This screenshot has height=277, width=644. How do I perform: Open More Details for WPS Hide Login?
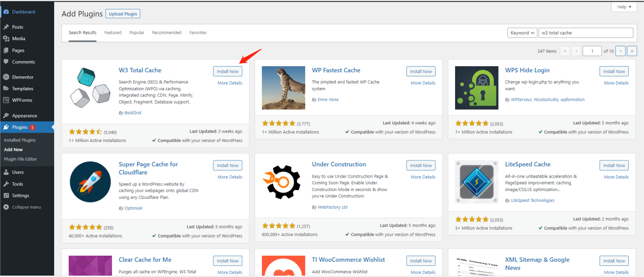(x=616, y=83)
